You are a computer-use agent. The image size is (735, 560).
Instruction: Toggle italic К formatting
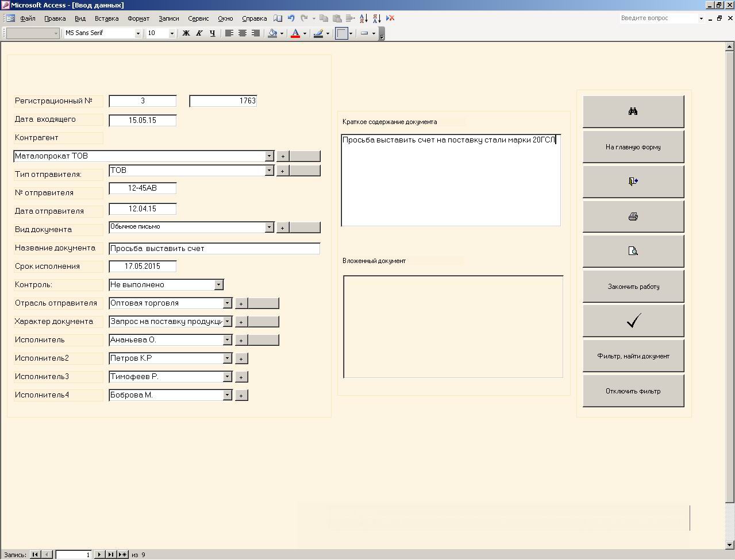coord(199,33)
